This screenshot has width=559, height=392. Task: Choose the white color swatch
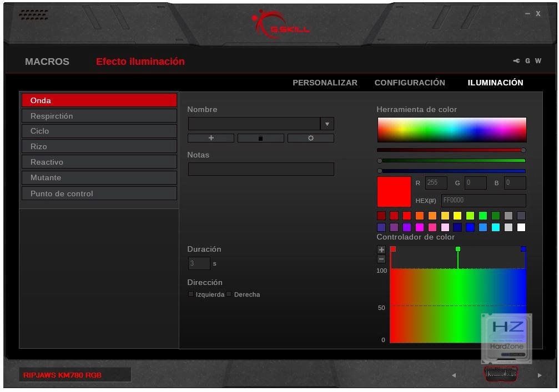[521, 227]
